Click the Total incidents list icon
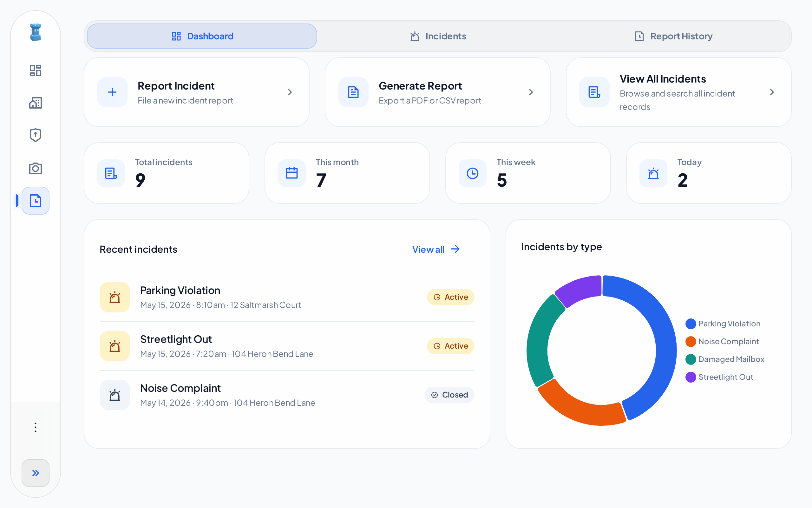The width and height of the screenshot is (812, 508). (x=111, y=173)
